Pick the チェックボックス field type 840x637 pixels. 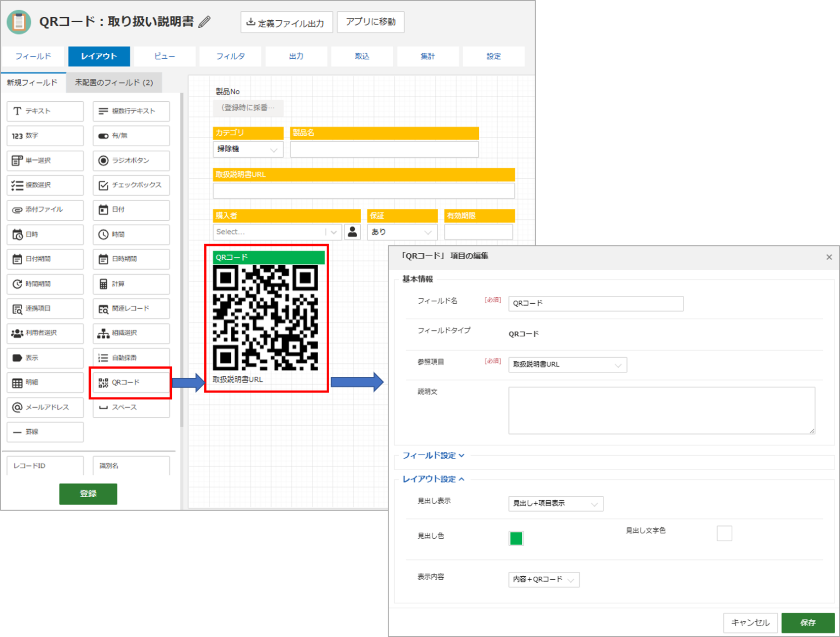[x=131, y=185]
